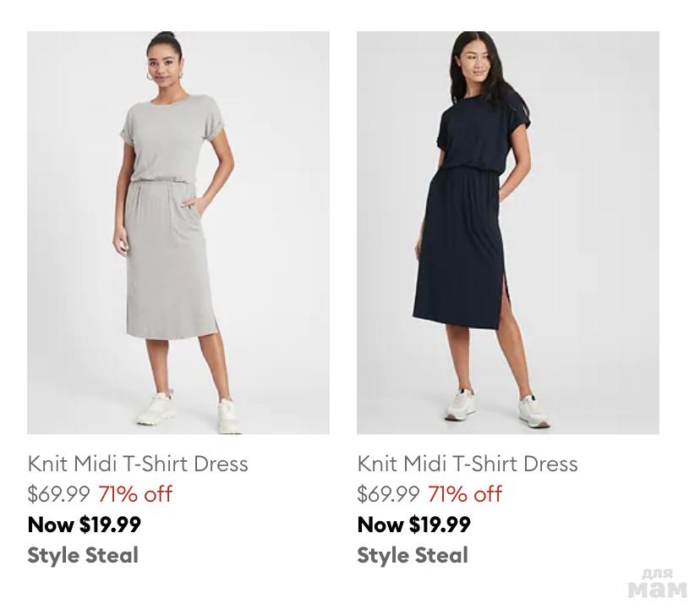This screenshot has height=610, width=700.
Task: Select the $69.99 original price under navy dress
Action: pos(388,494)
